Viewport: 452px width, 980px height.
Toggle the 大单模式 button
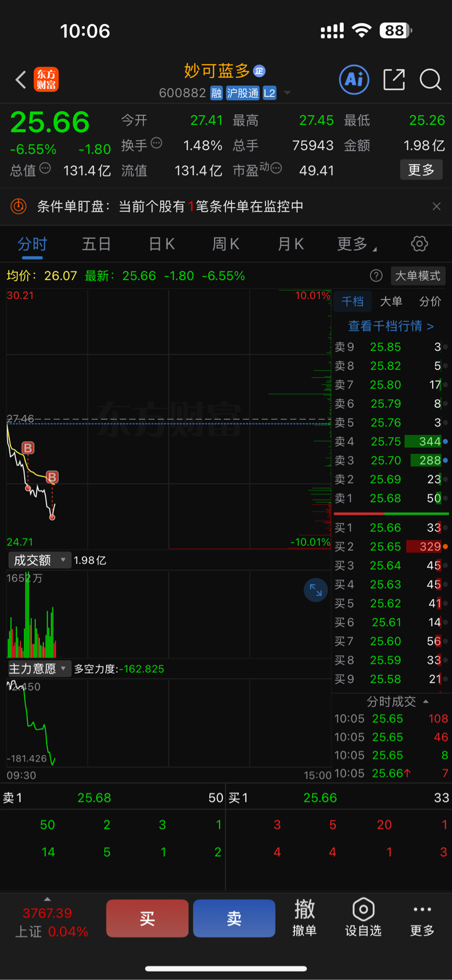tap(417, 275)
